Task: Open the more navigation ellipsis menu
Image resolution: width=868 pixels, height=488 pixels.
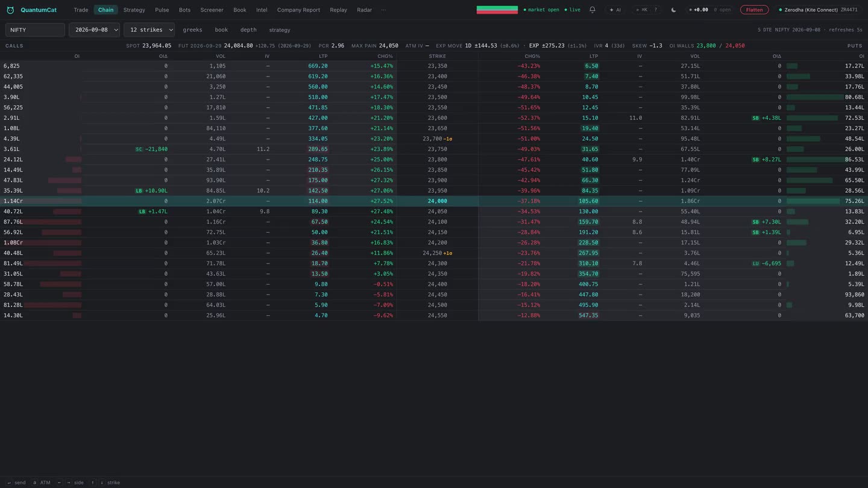Action: pos(383,10)
